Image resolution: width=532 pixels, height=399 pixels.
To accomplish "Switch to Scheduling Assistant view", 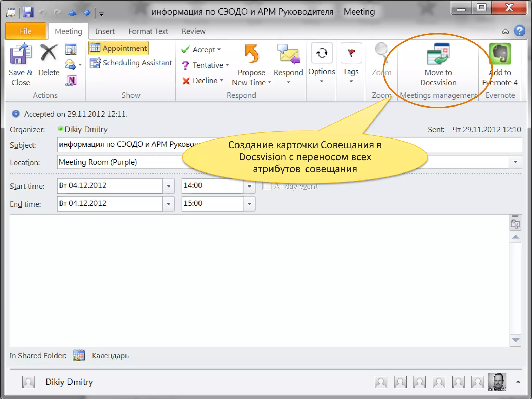I will coord(131,63).
